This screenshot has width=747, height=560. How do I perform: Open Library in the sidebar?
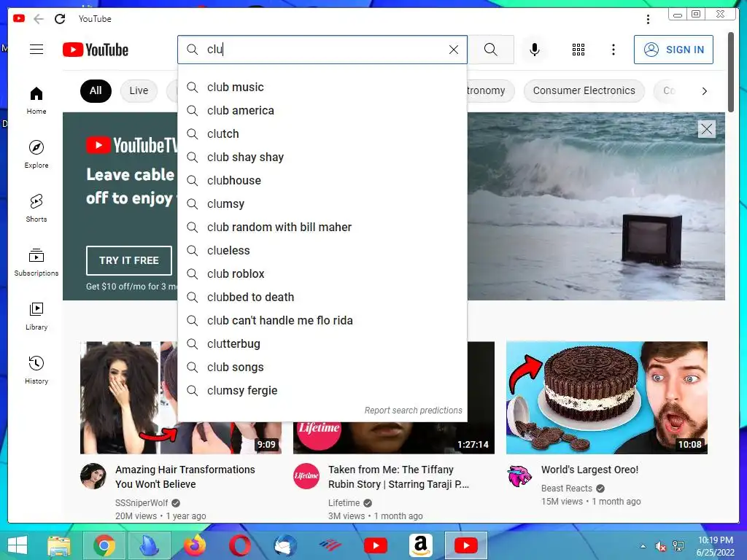coord(36,316)
